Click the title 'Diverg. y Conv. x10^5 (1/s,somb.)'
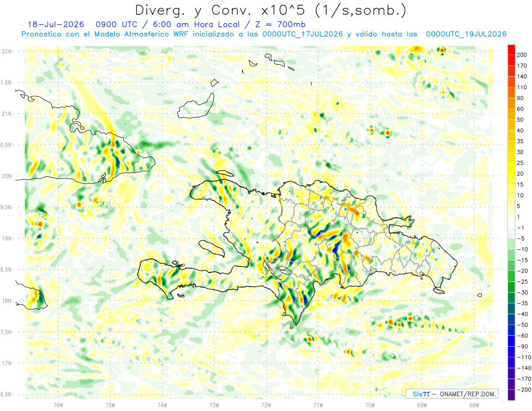The height and width of the screenshot is (411, 532). [270, 10]
